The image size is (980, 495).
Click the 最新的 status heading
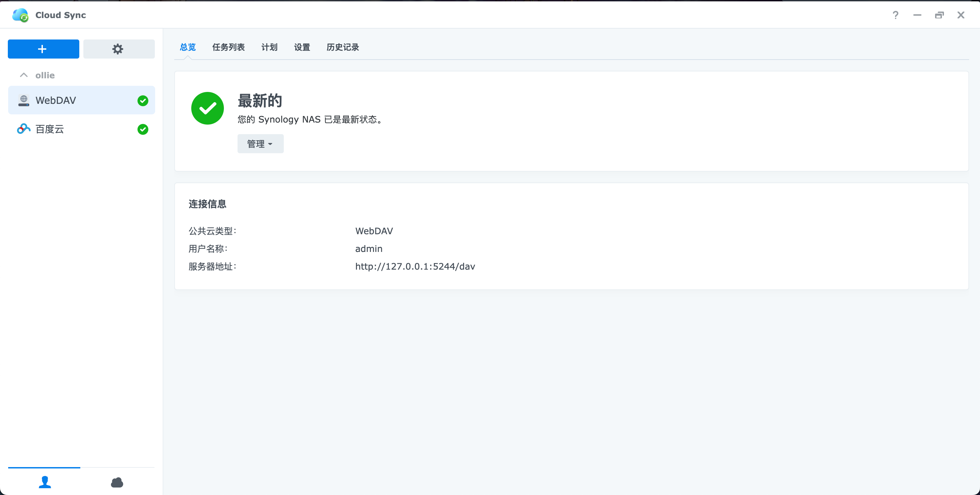(260, 100)
